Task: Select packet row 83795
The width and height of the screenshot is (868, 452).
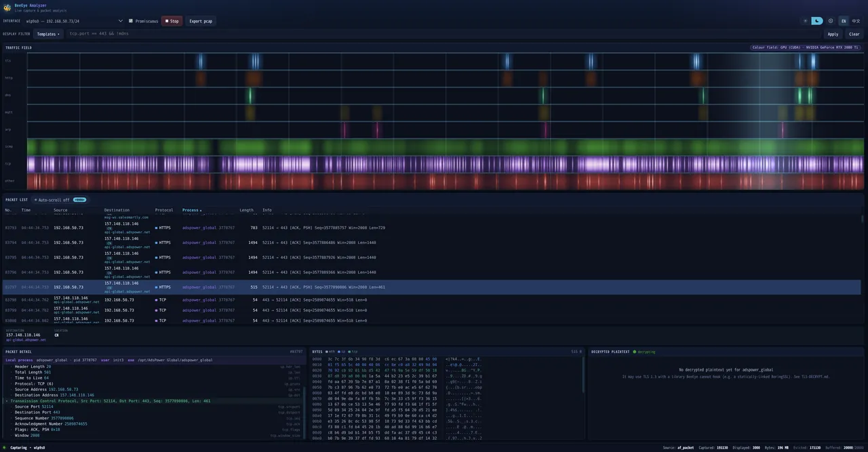Action: point(433,258)
